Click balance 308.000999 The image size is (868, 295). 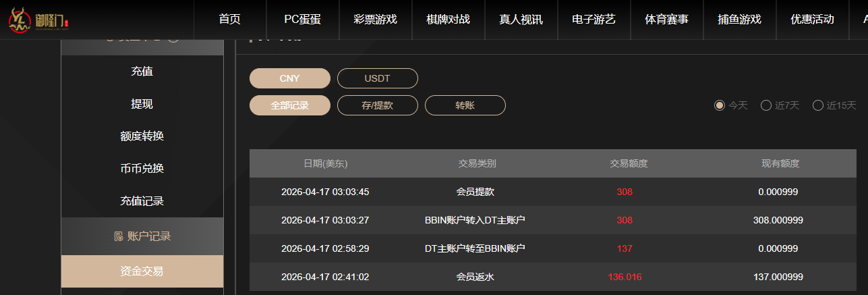coord(778,220)
